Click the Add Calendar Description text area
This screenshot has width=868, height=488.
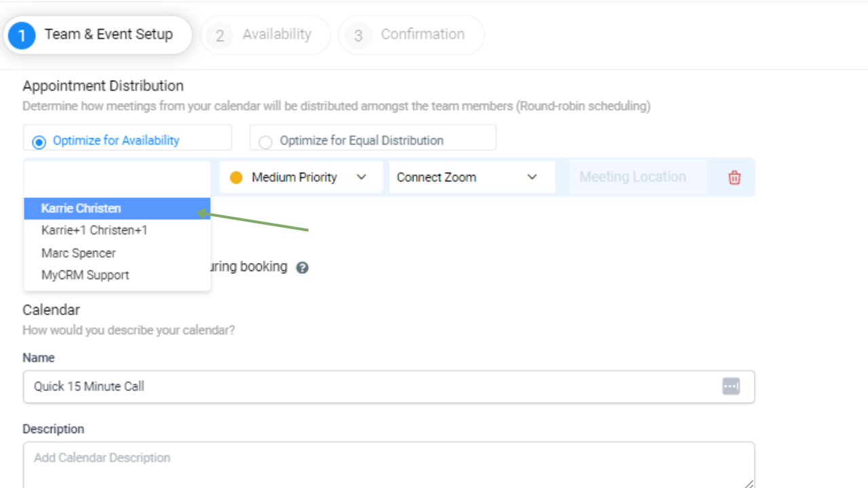[x=389, y=465]
